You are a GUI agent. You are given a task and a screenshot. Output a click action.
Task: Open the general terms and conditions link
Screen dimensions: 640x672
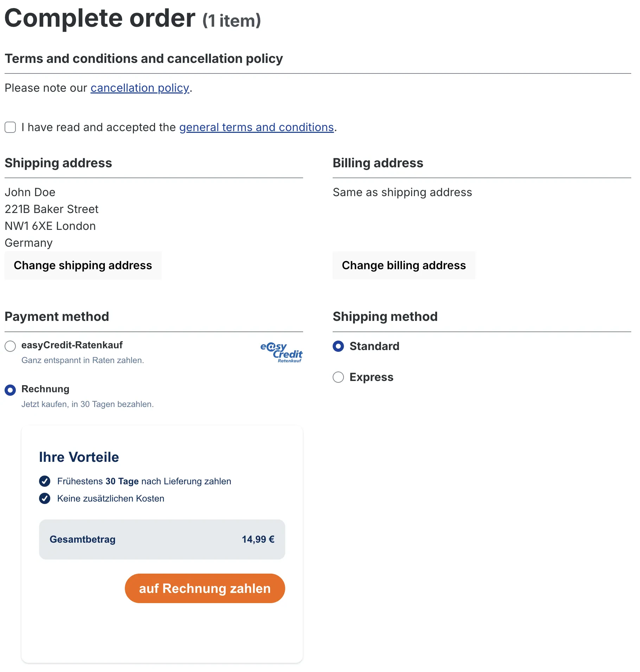[256, 127]
